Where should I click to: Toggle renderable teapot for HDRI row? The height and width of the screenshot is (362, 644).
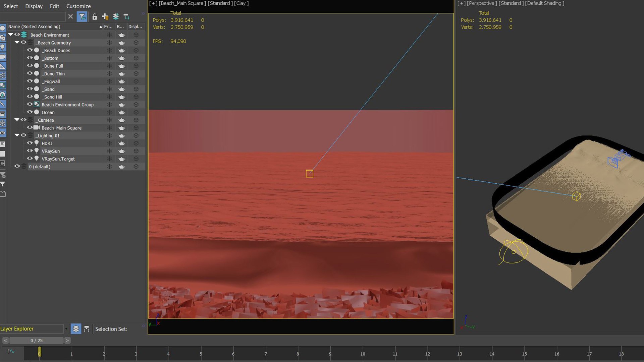coord(121,143)
